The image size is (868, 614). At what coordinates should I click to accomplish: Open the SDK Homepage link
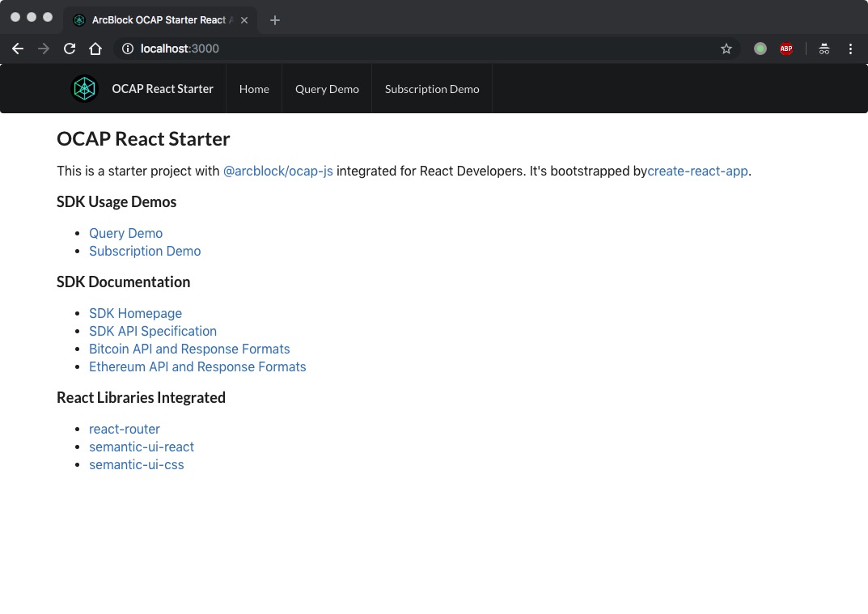(136, 313)
